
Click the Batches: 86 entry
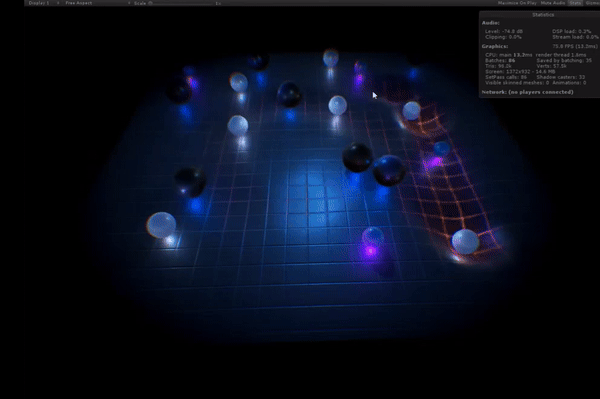500,60
